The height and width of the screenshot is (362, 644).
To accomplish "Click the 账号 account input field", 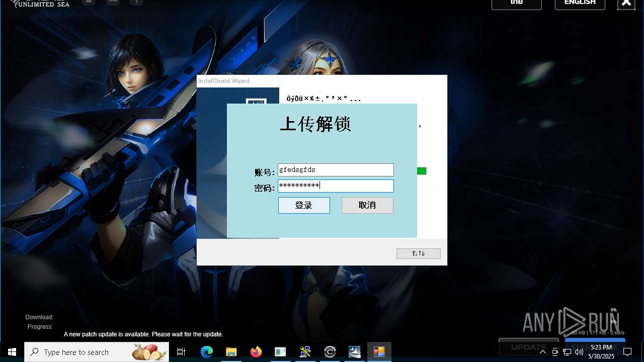I will tap(336, 170).
